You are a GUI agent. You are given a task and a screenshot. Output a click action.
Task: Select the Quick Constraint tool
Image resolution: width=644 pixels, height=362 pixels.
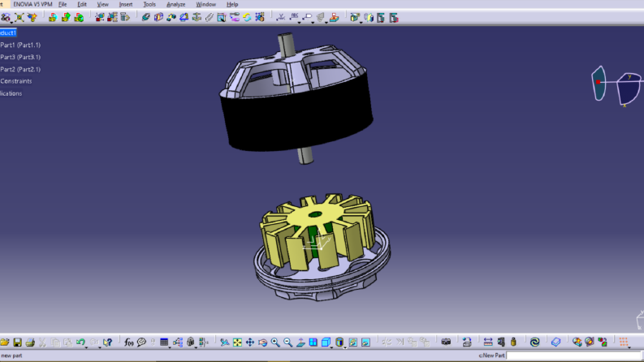point(222,17)
